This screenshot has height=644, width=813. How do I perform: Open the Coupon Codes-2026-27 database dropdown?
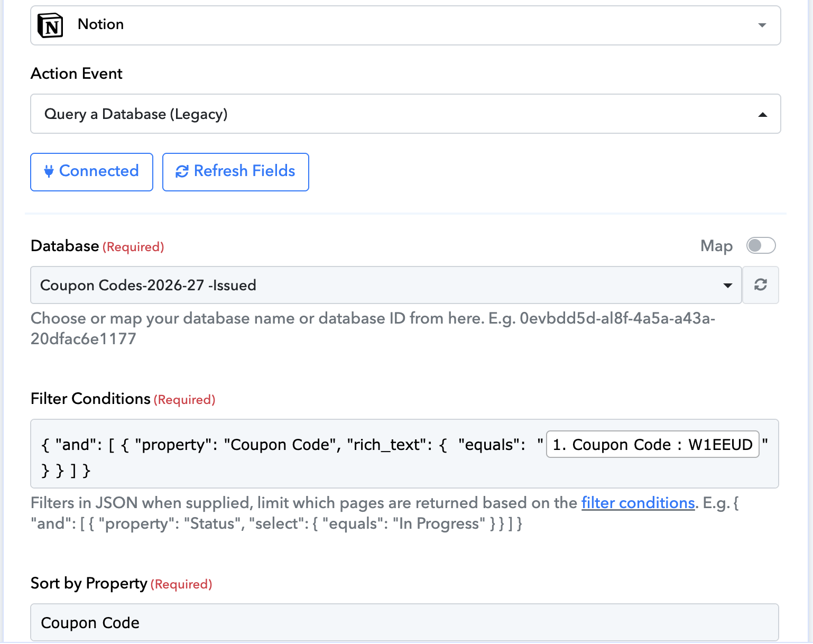(386, 285)
